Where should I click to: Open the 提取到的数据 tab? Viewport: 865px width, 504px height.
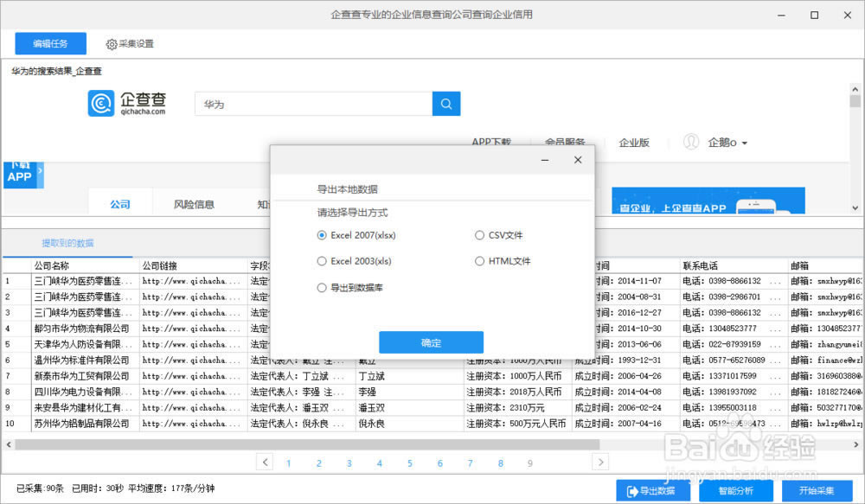tap(67, 243)
